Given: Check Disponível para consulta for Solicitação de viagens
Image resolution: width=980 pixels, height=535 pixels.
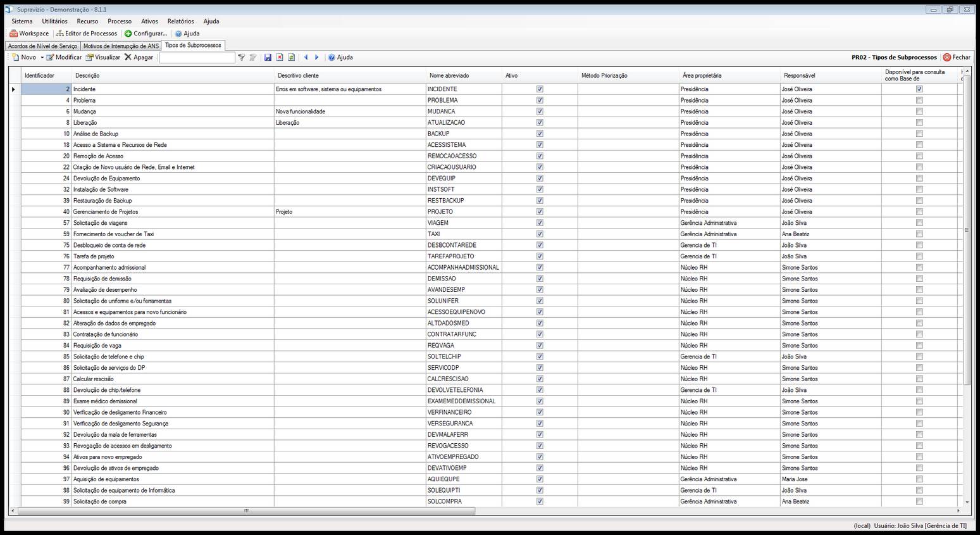Looking at the screenshot, I should tap(919, 223).
